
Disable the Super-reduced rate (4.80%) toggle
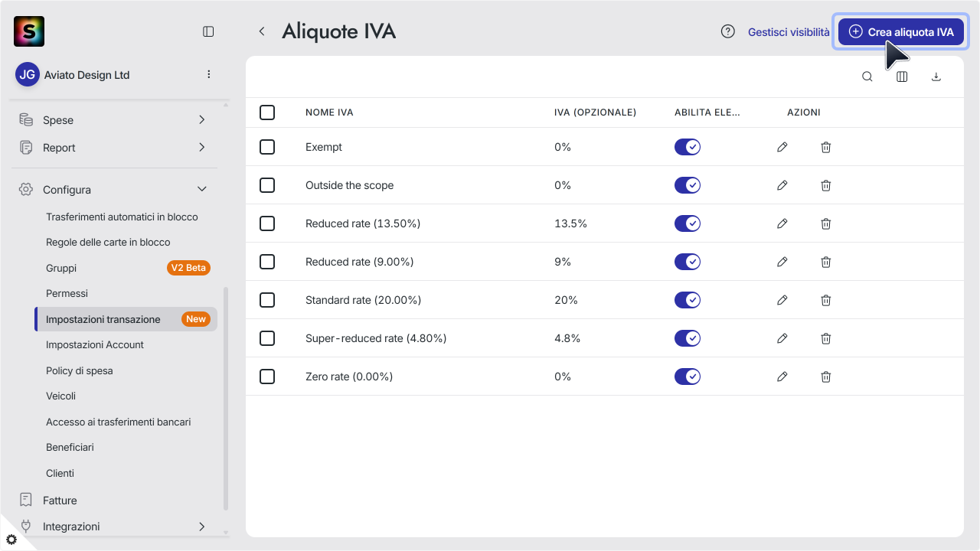(x=688, y=338)
